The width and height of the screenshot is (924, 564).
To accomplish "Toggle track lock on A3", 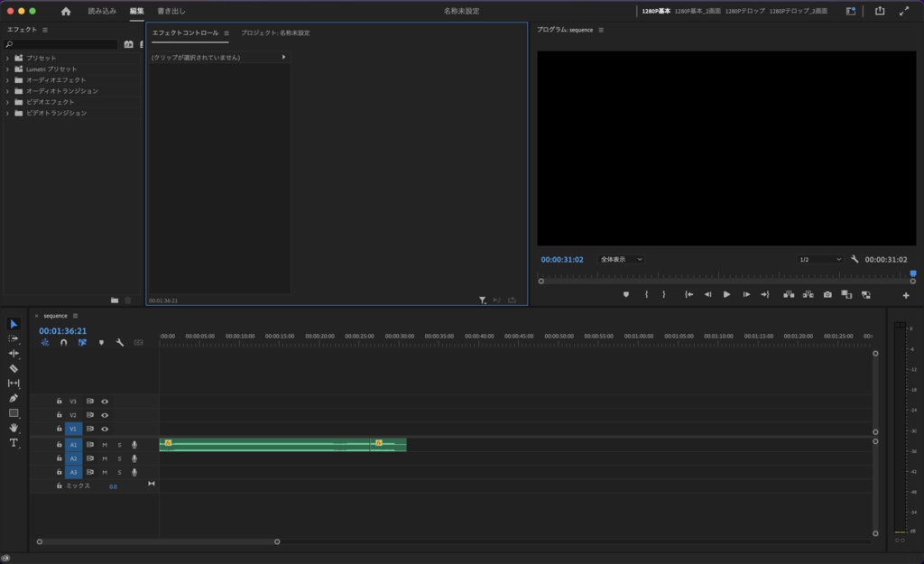I will [59, 472].
